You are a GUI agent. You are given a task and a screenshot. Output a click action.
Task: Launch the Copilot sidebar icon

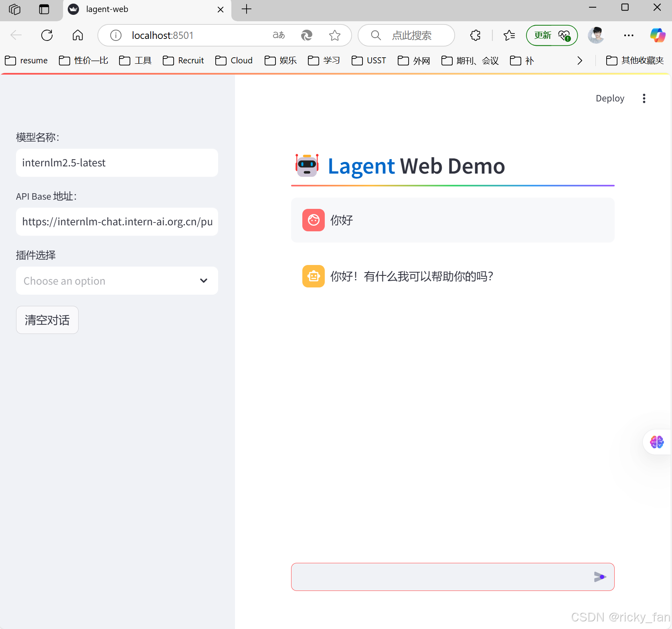click(658, 35)
